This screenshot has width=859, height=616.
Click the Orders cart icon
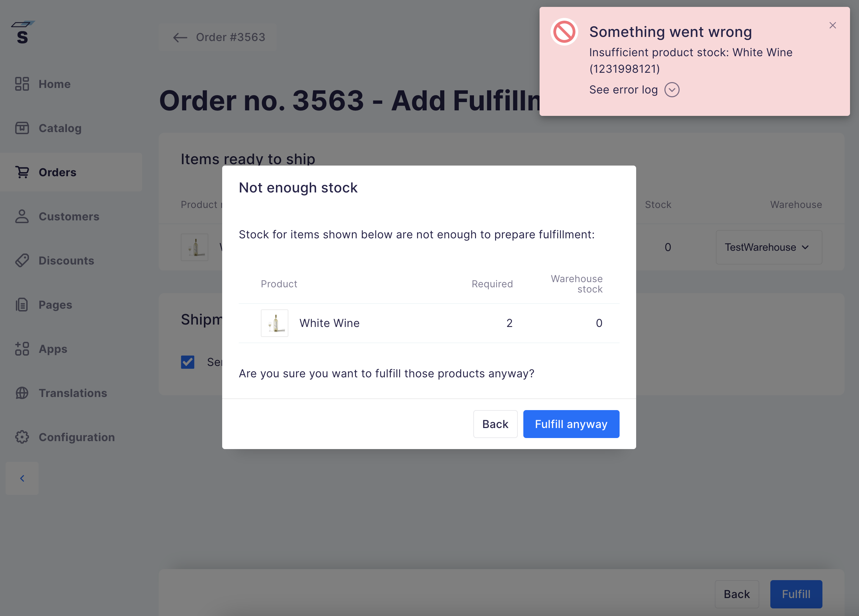[x=22, y=172]
